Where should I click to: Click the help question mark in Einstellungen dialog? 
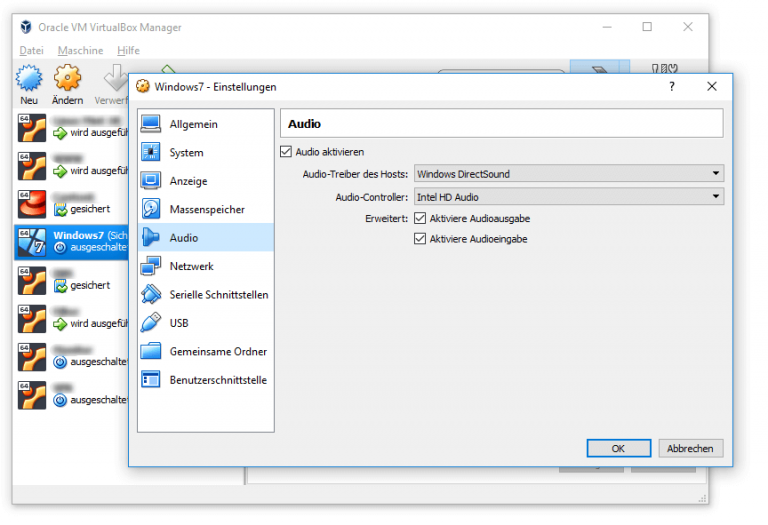(672, 87)
